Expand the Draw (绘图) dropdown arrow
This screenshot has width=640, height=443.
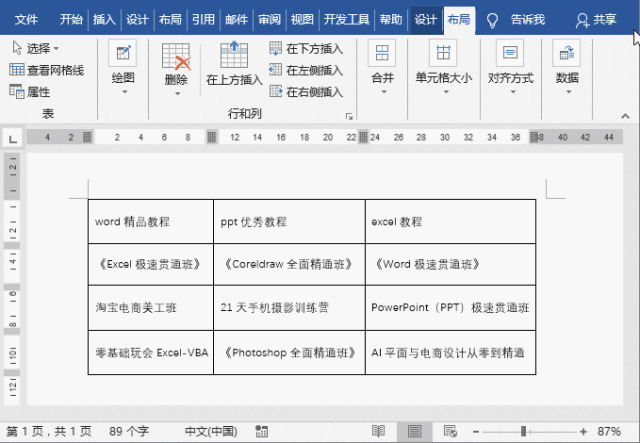tap(124, 92)
